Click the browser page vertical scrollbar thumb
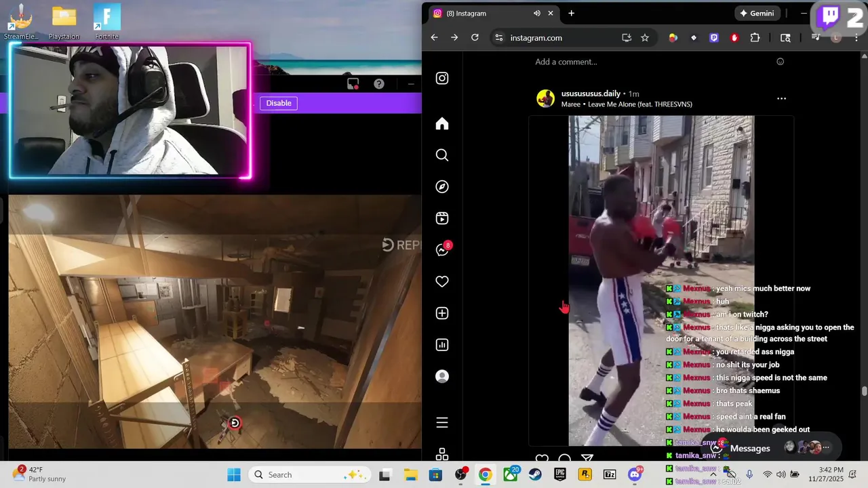Screen dimensions: 868x488 864,391
